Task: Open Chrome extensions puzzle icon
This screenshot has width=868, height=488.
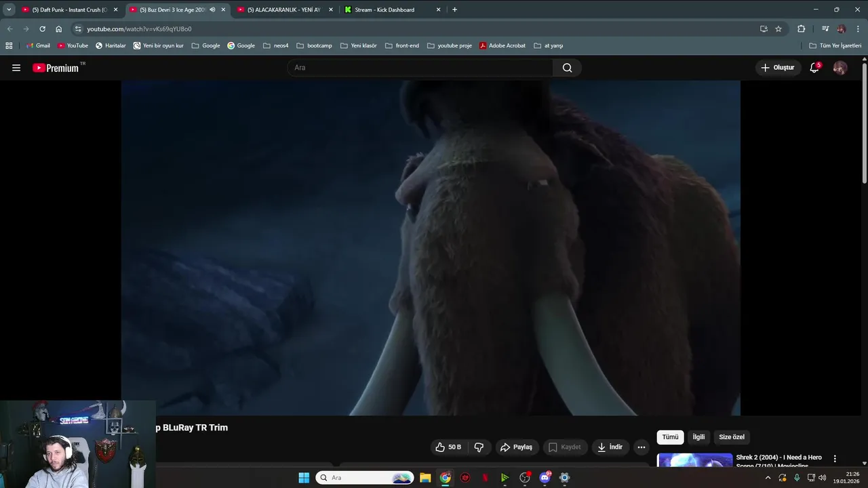Action: tap(801, 29)
